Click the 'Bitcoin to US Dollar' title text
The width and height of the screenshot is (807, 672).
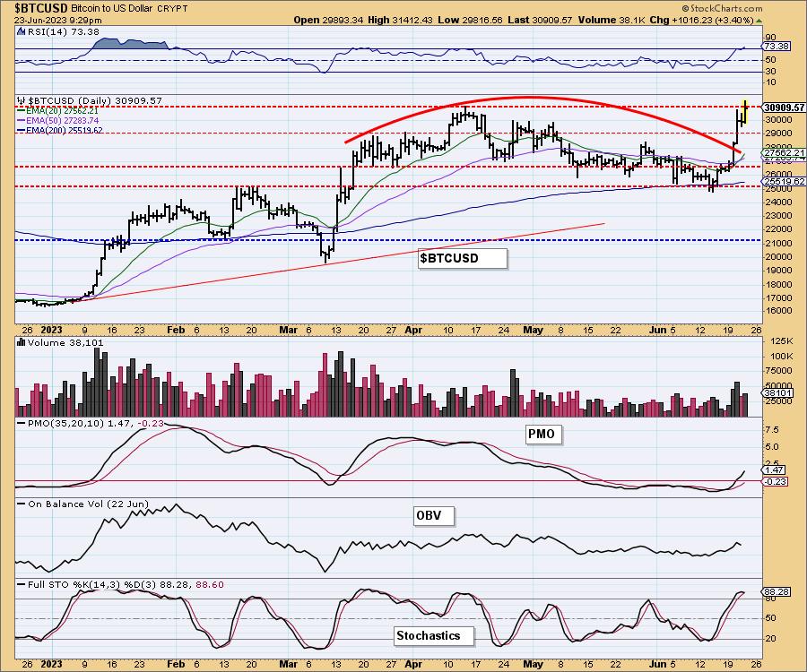(114, 9)
